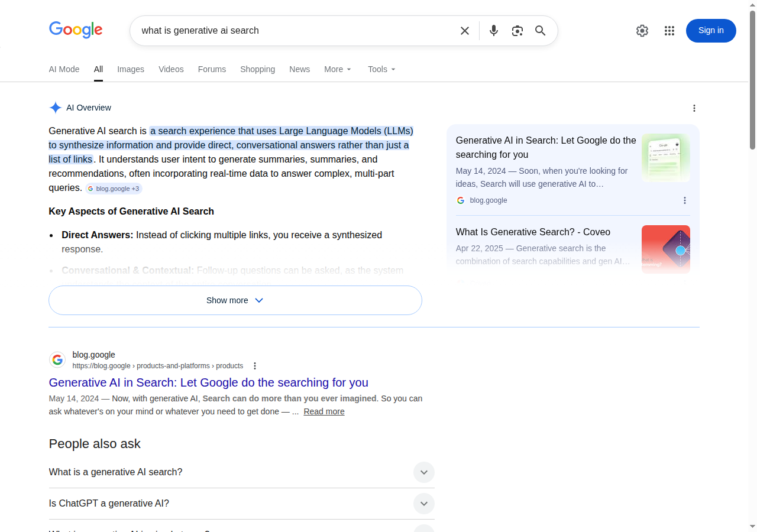The width and height of the screenshot is (757, 532).
Task: Click the 'Direct Answers:' bullet text
Action: click(x=98, y=235)
